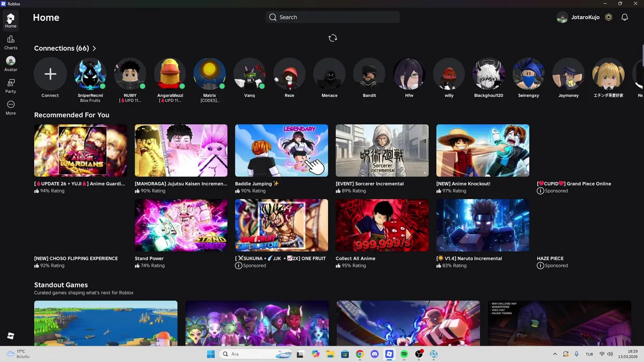Open the fourth Standout Games challenge map thumbnail
Screen dimensions: 644x362
559,323
